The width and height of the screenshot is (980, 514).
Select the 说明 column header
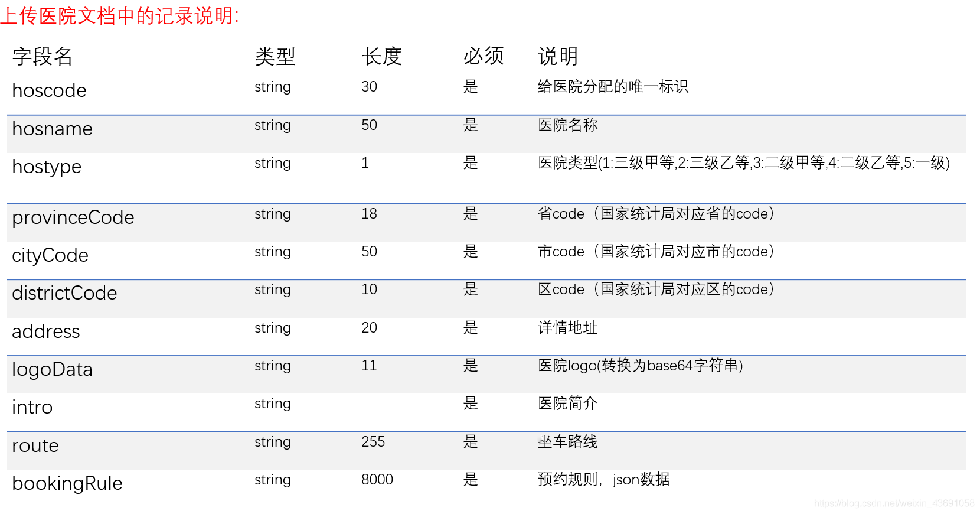coord(557,57)
